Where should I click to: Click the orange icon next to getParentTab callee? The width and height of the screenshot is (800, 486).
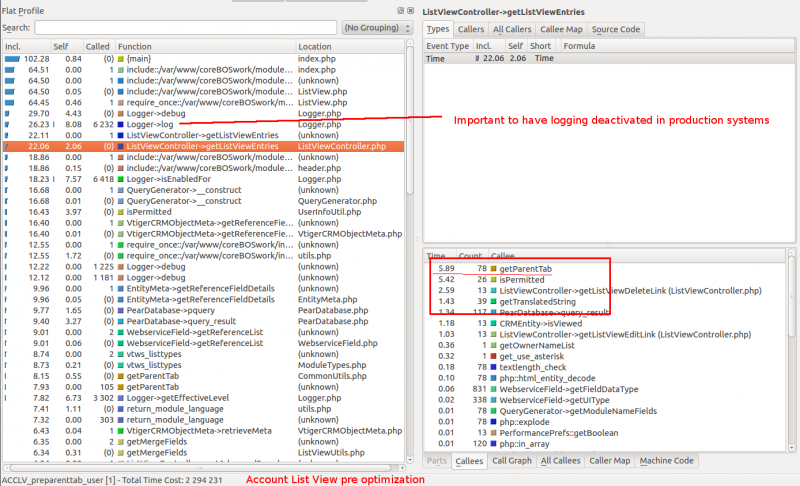[493, 270]
